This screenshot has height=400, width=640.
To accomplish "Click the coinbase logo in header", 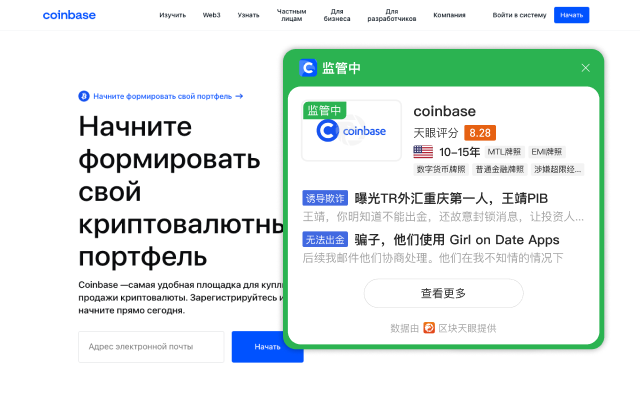I will click(x=69, y=15).
